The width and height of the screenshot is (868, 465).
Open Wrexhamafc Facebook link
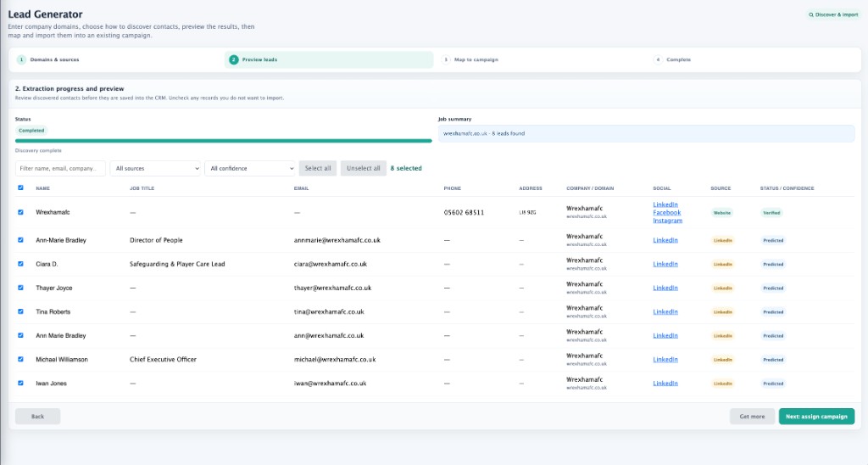[666, 213]
